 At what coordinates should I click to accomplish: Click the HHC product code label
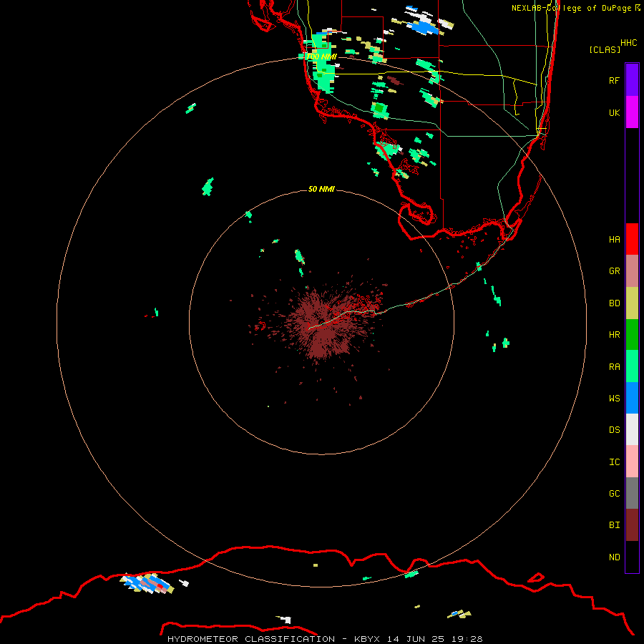pyautogui.click(x=628, y=43)
